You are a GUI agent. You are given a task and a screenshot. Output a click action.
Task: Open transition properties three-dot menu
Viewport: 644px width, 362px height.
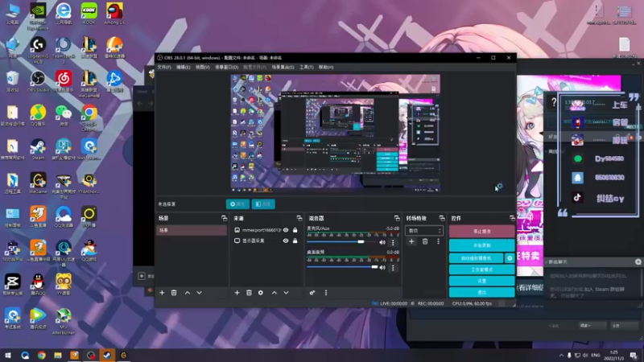(438, 242)
